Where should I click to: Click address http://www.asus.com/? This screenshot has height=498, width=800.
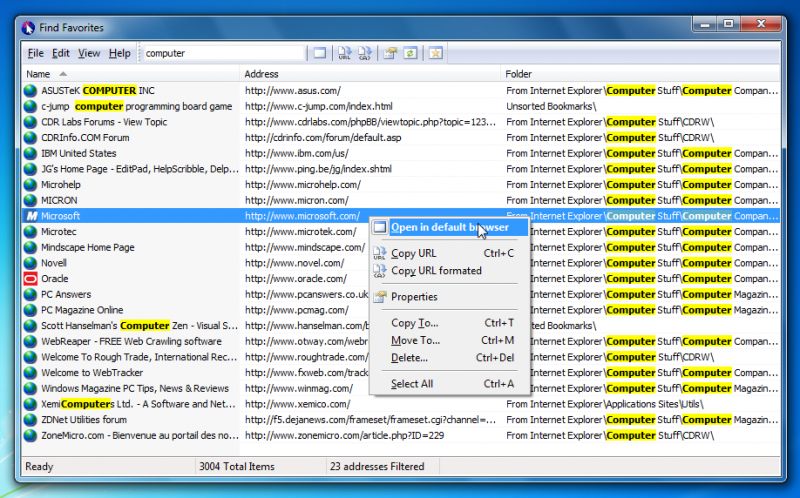point(293,91)
